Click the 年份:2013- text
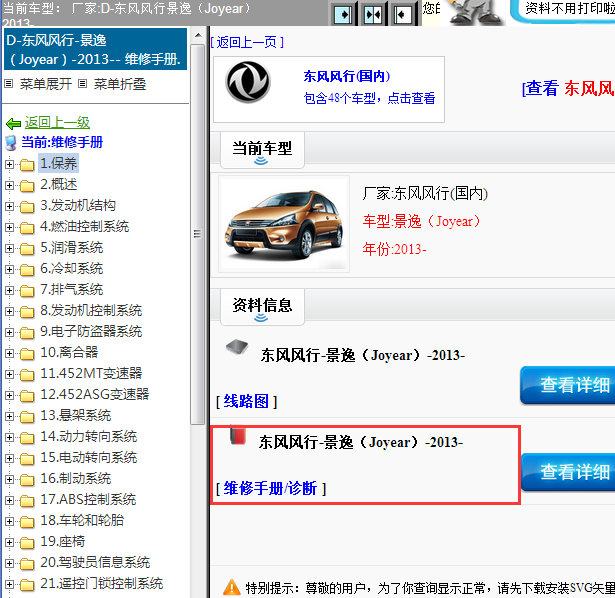The width and height of the screenshot is (615, 598). click(394, 249)
